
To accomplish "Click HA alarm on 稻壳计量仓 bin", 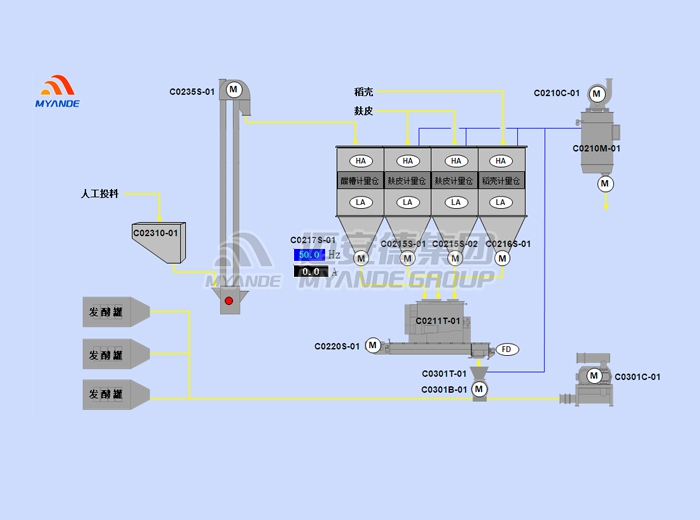I will [503, 161].
